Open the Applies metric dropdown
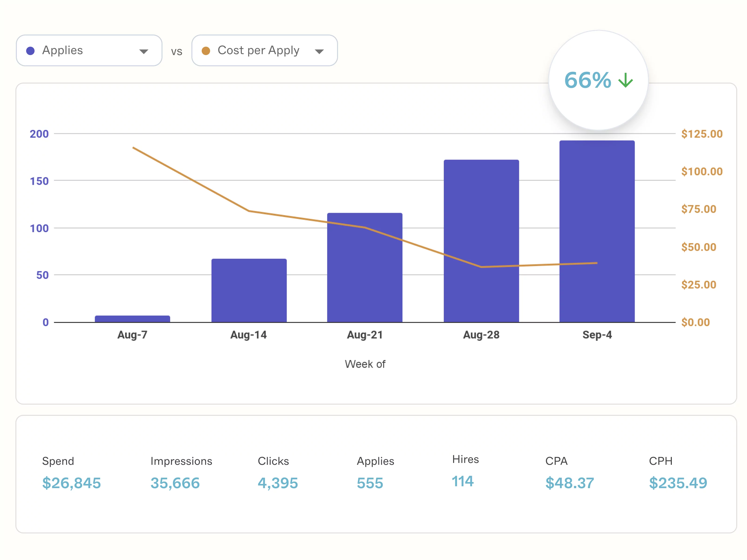The width and height of the screenshot is (747, 560). click(x=88, y=51)
